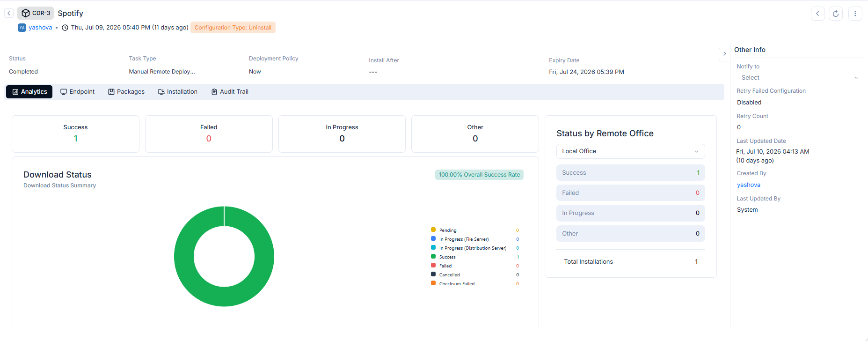
Task: Click the System value under Last Updated By
Action: pyautogui.click(x=747, y=210)
